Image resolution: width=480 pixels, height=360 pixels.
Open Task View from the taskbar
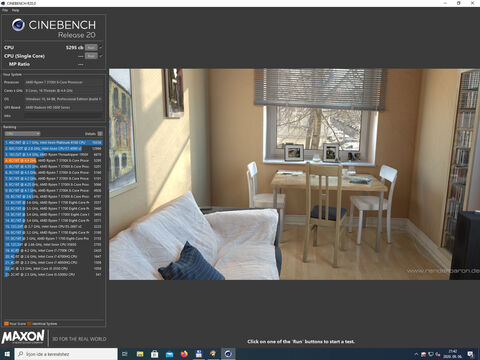(125, 354)
